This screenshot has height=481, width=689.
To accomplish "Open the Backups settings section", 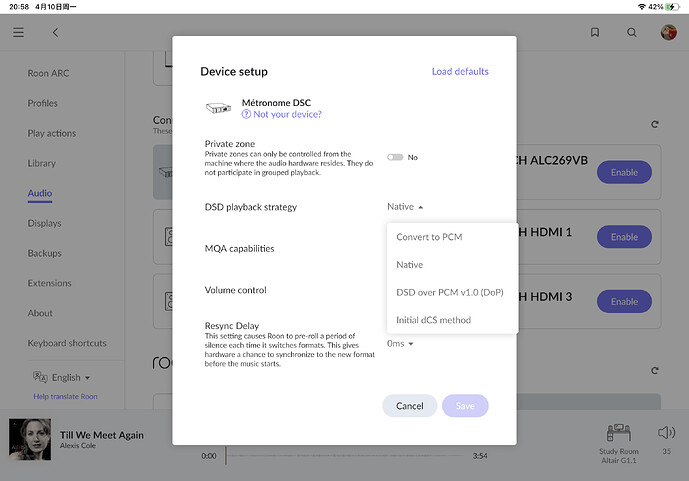I will pos(44,253).
